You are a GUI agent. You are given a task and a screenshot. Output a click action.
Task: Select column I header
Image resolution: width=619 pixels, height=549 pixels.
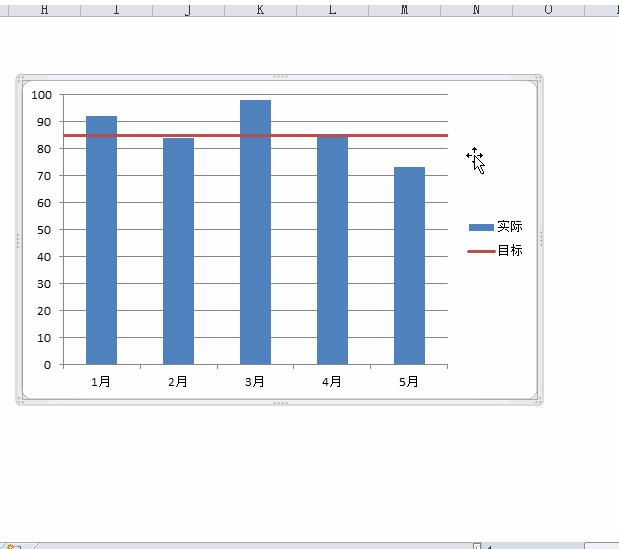coord(116,9)
